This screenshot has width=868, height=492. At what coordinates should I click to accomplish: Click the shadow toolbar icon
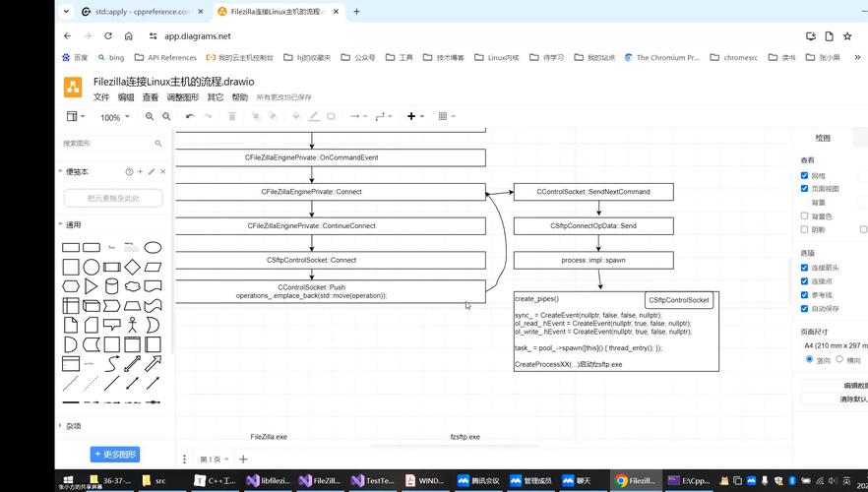(x=331, y=116)
